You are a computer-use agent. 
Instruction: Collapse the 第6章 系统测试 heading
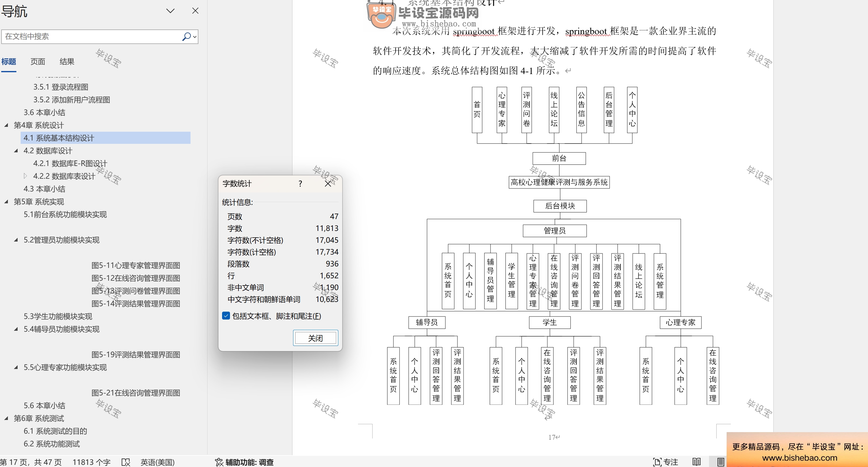6,418
